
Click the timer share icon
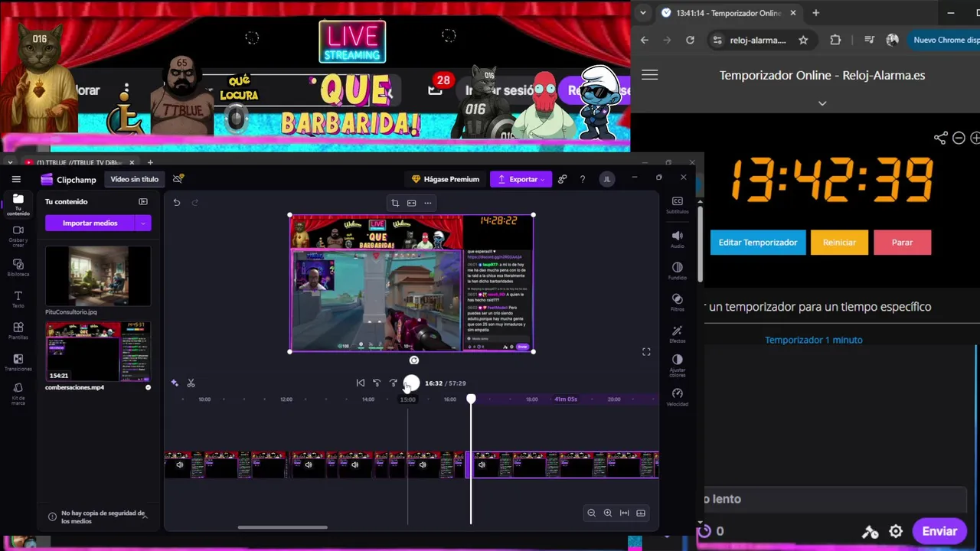(941, 138)
